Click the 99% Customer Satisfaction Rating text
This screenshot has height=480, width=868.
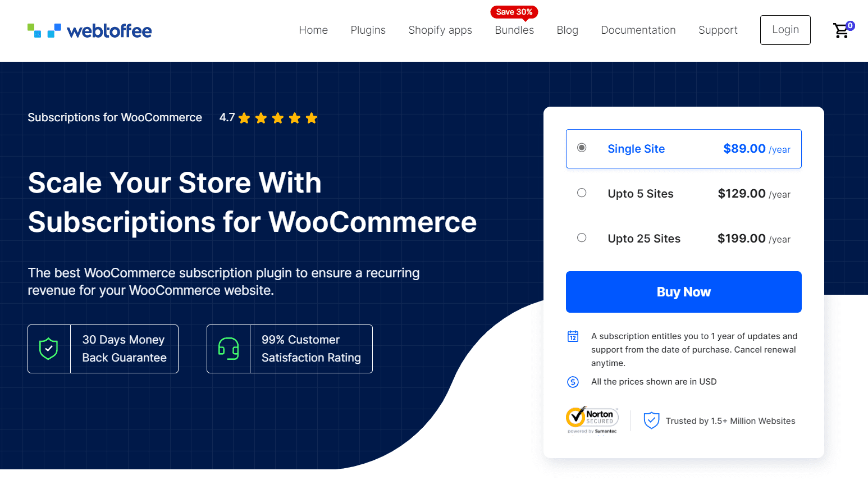click(x=311, y=349)
